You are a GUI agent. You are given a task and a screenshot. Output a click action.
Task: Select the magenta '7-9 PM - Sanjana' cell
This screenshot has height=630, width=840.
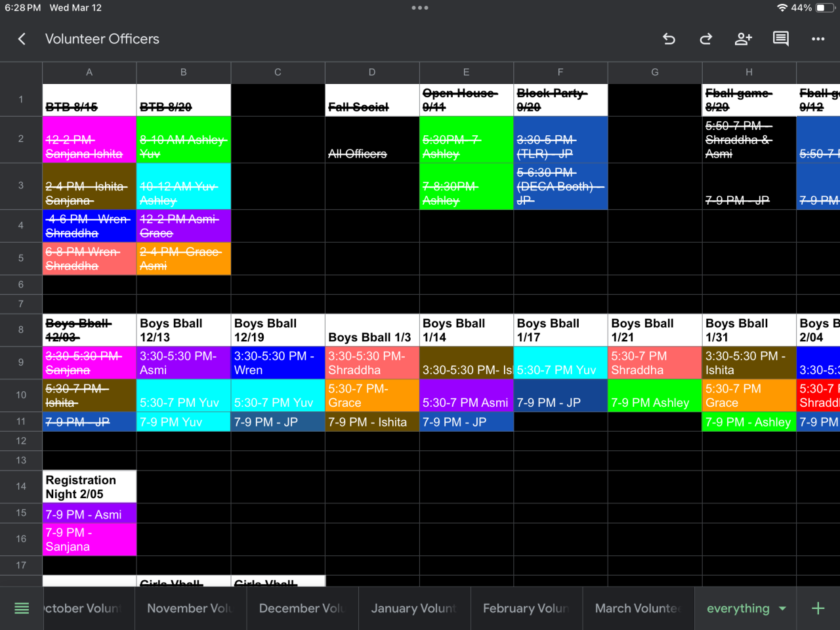89,539
